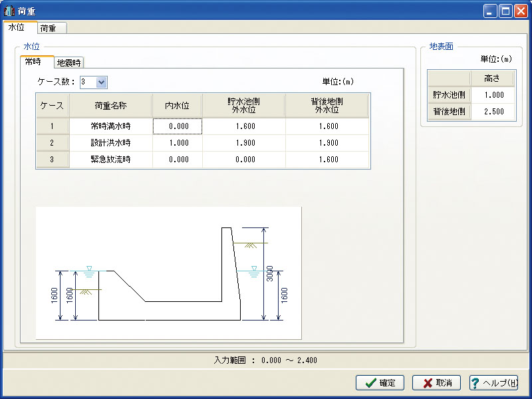
Task: Click the 高さ column header
Action: pyautogui.click(x=492, y=78)
